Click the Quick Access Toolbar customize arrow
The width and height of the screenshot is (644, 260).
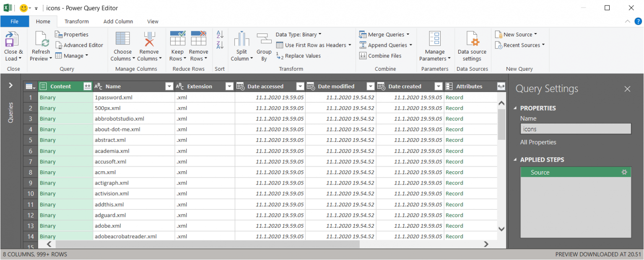pyautogui.click(x=36, y=8)
